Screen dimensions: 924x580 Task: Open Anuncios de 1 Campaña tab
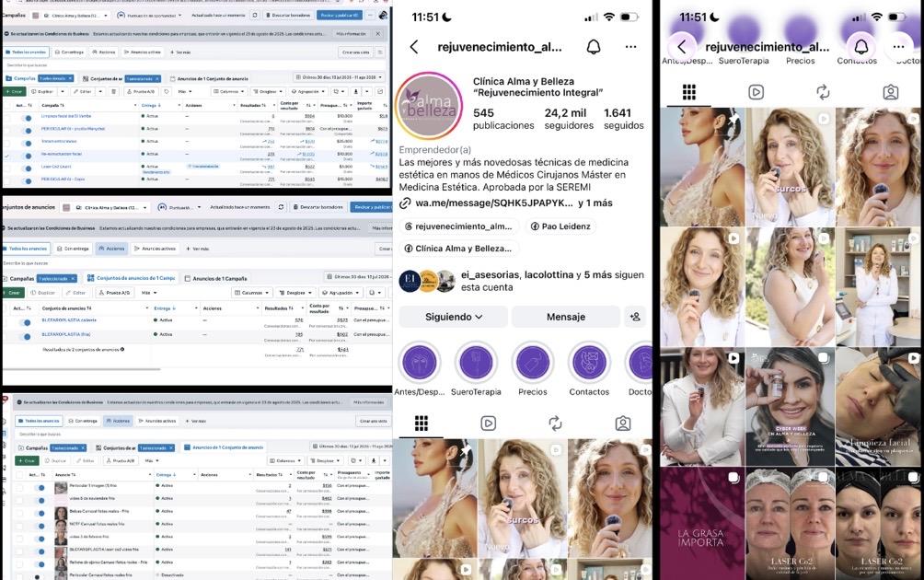pyautogui.click(x=215, y=278)
